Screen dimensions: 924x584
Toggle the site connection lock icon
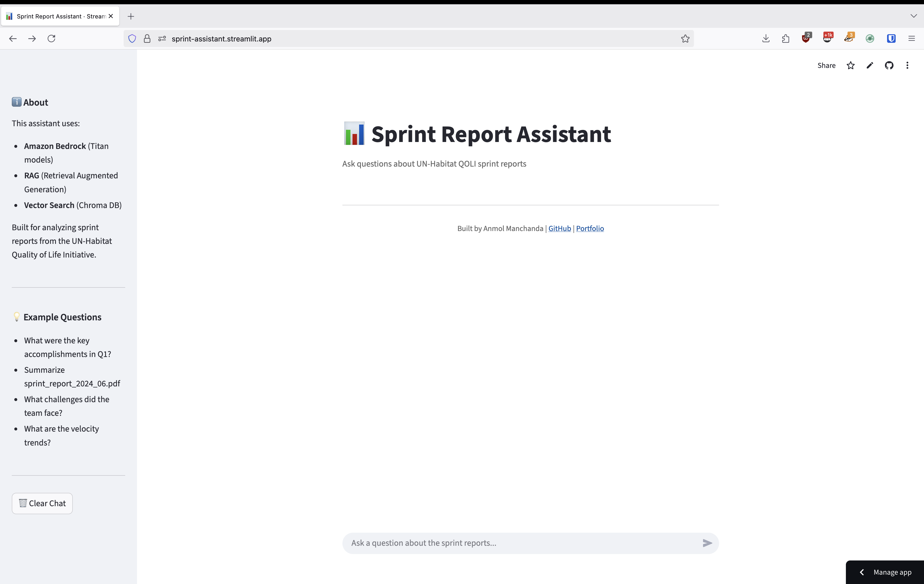tap(147, 38)
